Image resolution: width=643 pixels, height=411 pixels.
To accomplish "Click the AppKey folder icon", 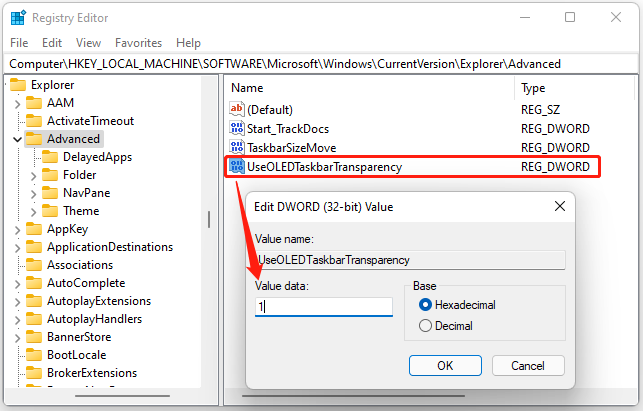I will point(34,229).
